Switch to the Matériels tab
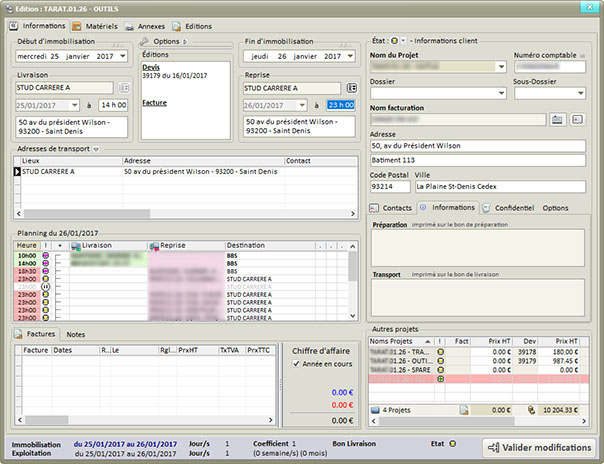Viewport: 604px width, 464px height. [x=96, y=25]
